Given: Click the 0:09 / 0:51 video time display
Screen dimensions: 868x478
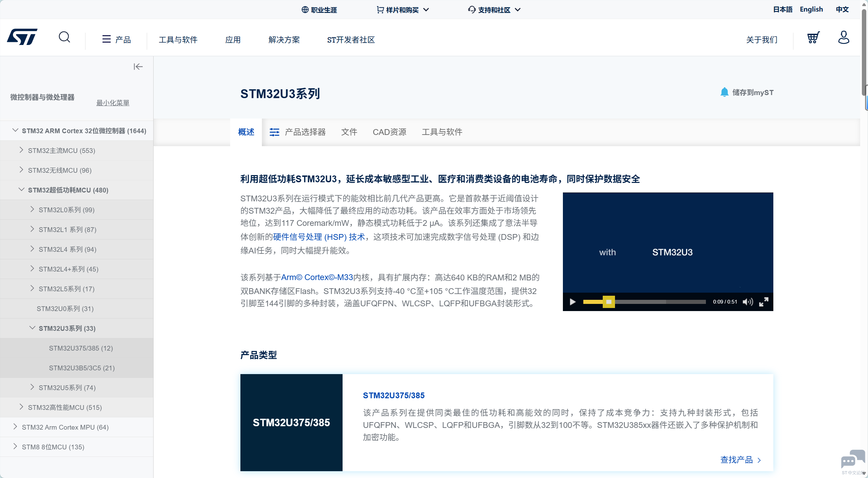Looking at the screenshot, I should tap(725, 302).
